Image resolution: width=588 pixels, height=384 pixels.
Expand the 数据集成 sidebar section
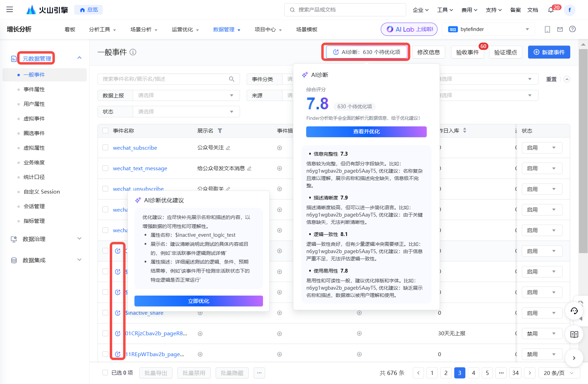[x=79, y=260]
